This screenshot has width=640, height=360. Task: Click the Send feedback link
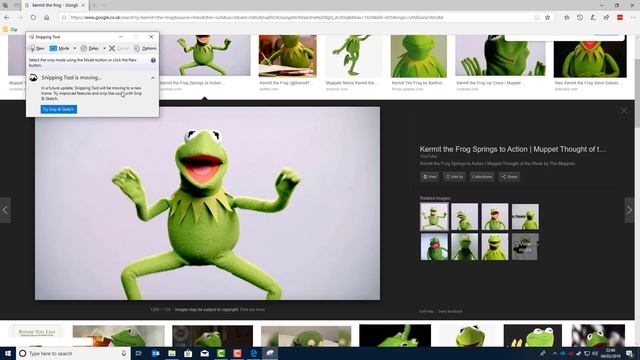(x=450, y=311)
